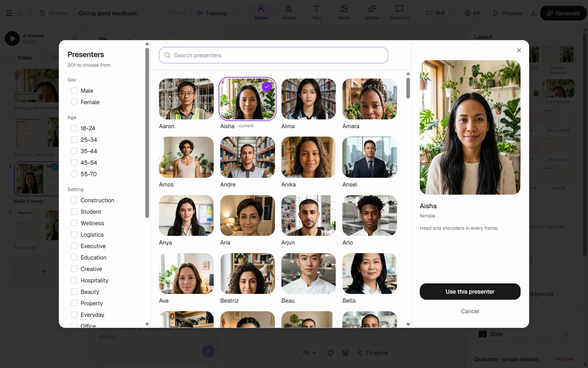Switch to the Slides tab

click(x=25, y=58)
